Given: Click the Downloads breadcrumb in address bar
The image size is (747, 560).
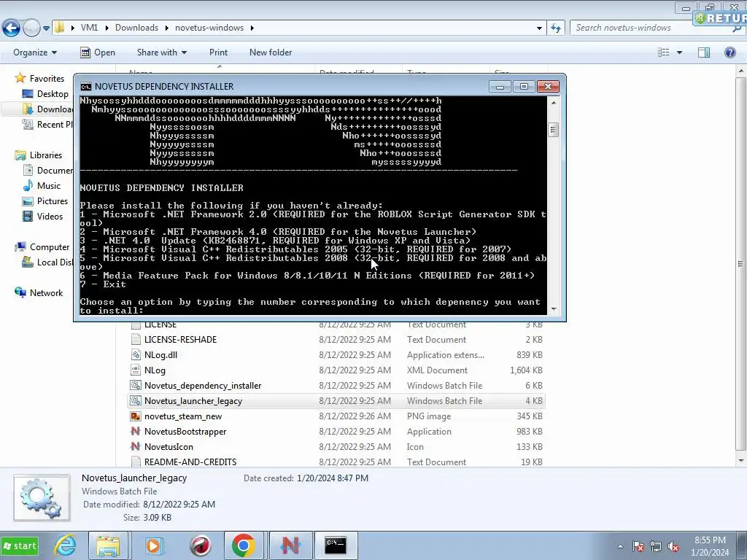Looking at the screenshot, I should point(136,28).
